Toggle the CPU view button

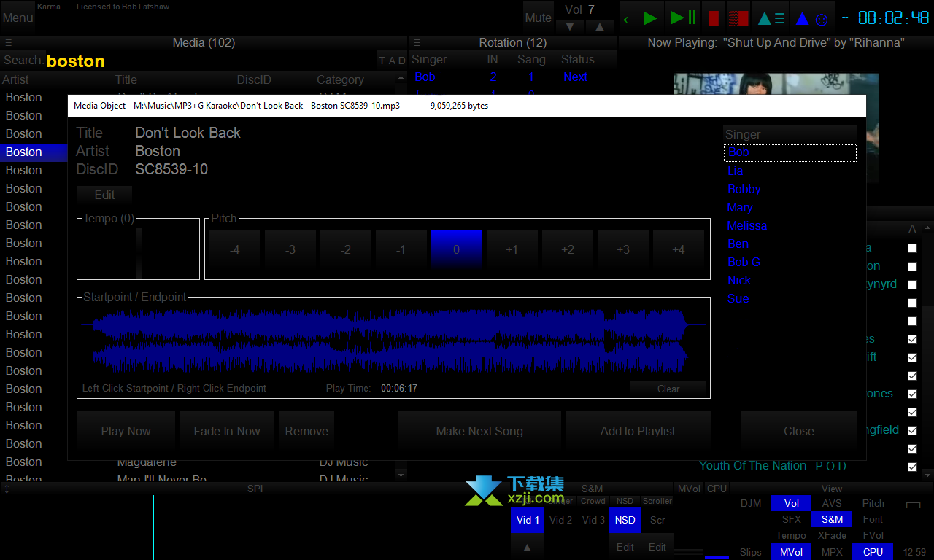873,552
